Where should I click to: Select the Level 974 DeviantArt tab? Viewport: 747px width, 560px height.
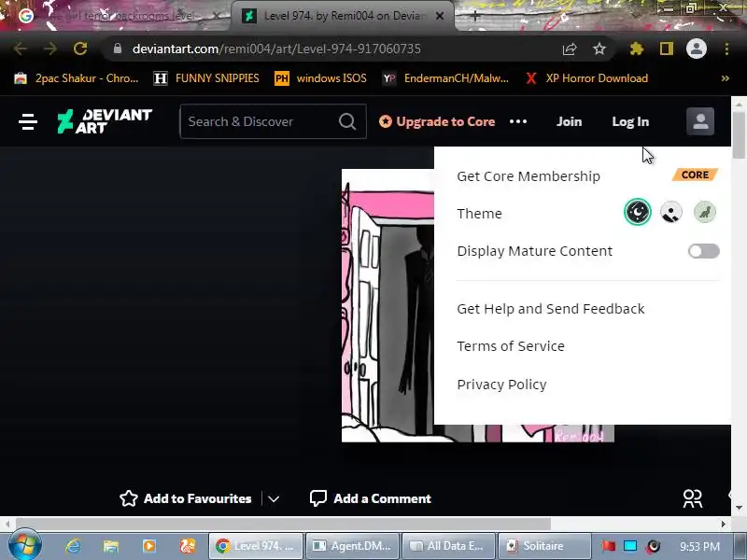[343, 16]
